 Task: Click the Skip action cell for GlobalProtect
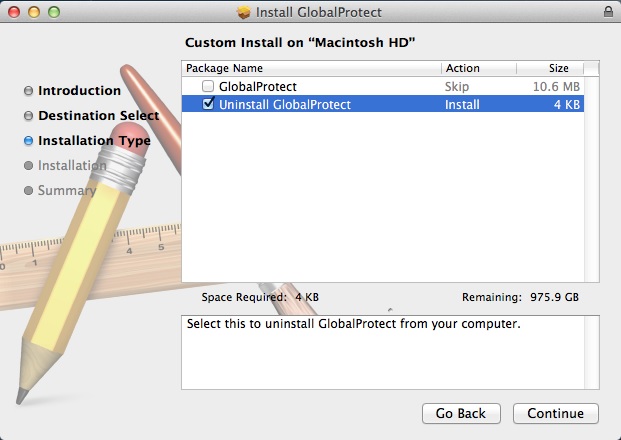(457, 86)
